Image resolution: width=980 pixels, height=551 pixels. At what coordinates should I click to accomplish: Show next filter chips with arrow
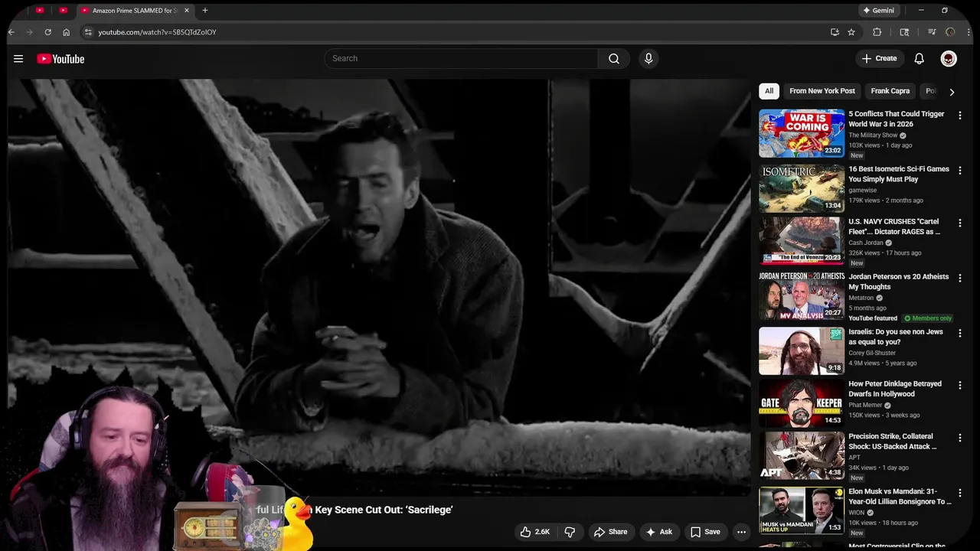click(x=952, y=92)
